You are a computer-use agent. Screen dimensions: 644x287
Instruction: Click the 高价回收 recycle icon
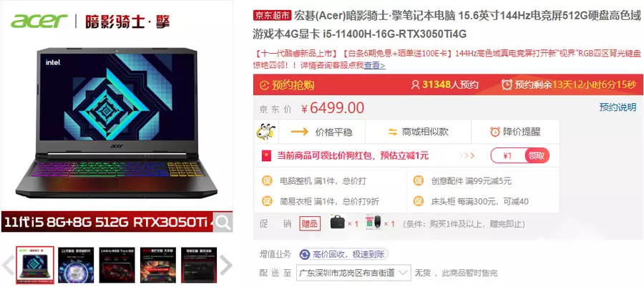pyautogui.click(x=305, y=255)
